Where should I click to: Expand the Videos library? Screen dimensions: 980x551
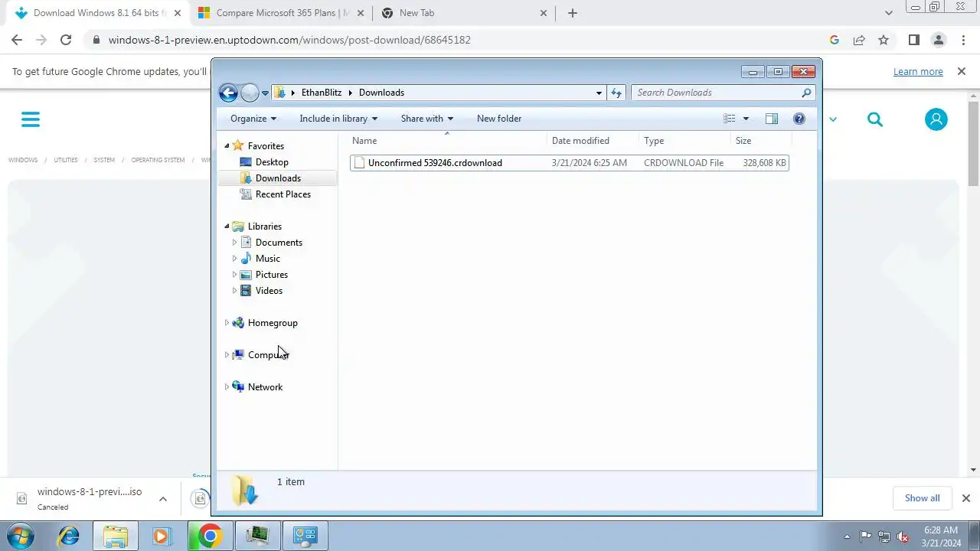(x=234, y=291)
